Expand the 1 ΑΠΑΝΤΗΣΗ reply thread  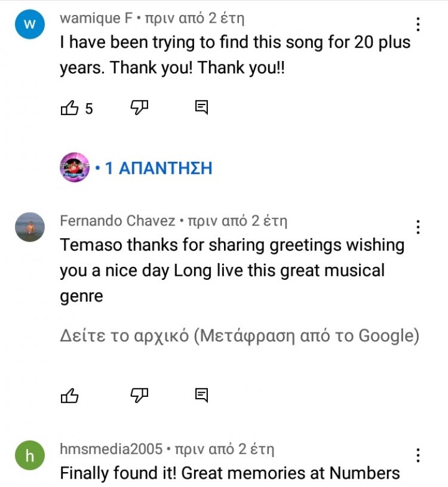(x=158, y=168)
